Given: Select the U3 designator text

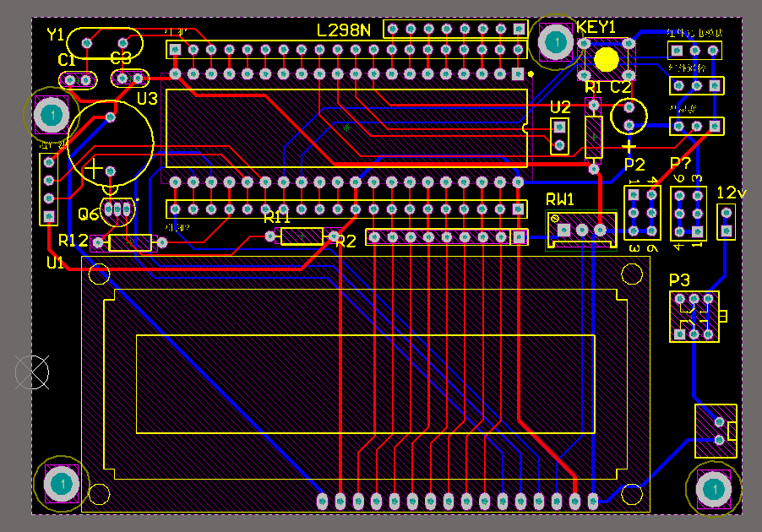Looking at the screenshot, I should tap(147, 99).
